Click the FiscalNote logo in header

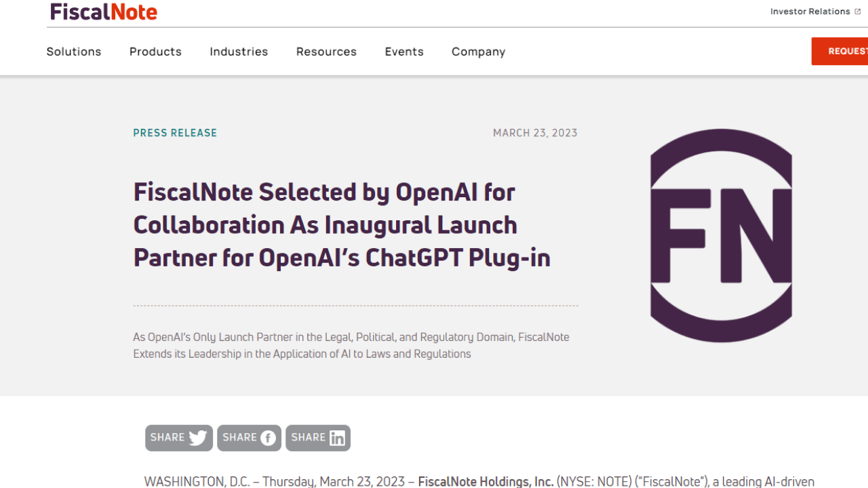[x=104, y=12]
